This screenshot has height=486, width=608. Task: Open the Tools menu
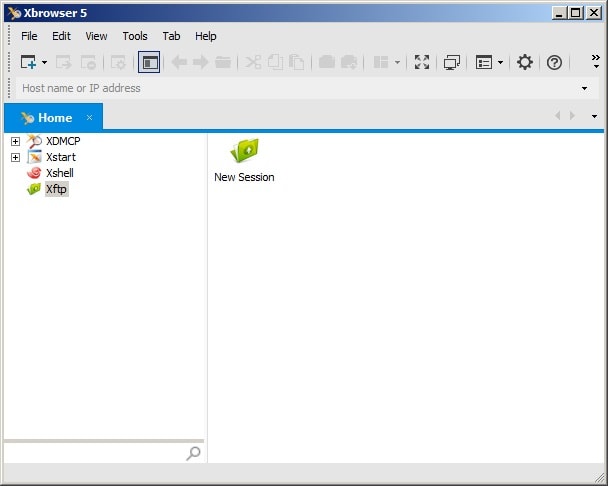[135, 36]
